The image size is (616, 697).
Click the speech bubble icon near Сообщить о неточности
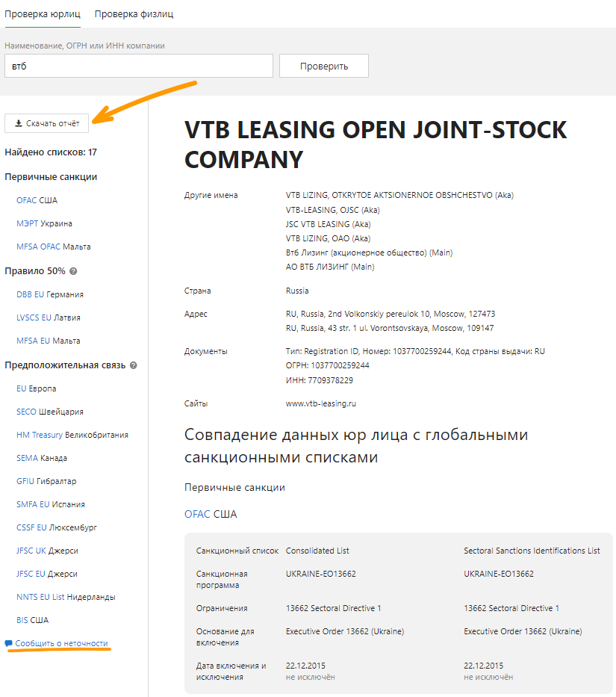pyautogui.click(x=9, y=644)
